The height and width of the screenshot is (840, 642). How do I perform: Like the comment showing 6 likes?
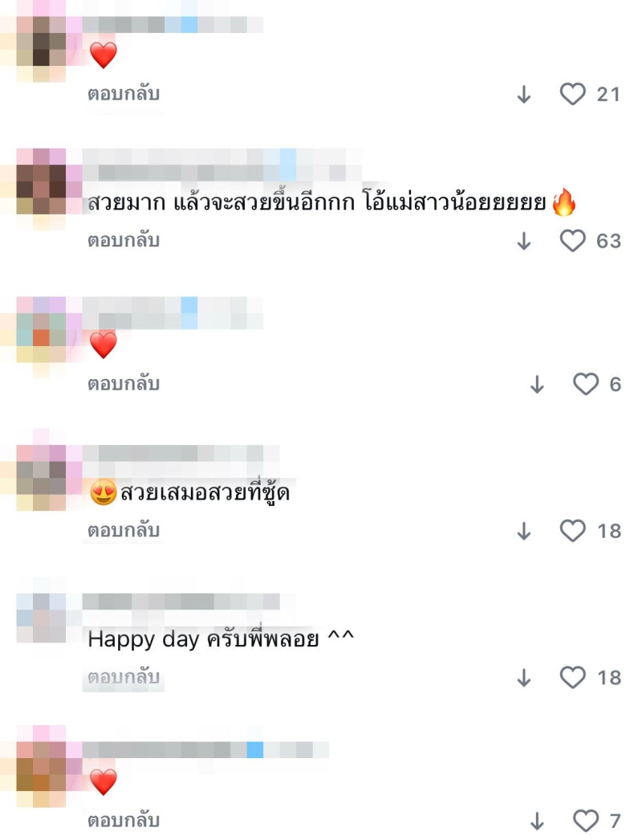point(586,384)
